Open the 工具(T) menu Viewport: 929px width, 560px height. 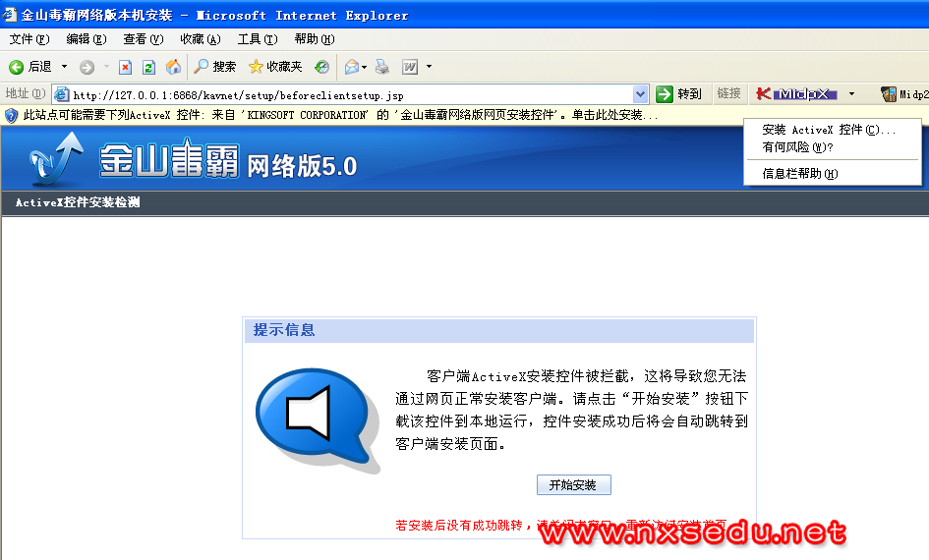pyautogui.click(x=258, y=39)
